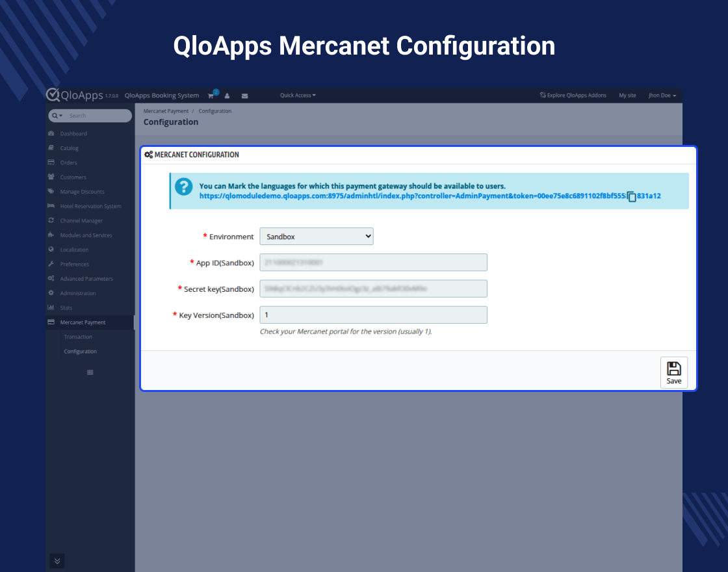The height and width of the screenshot is (572, 728).
Task: Click the Dashboard sidebar icon
Action: (x=51, y=133)
